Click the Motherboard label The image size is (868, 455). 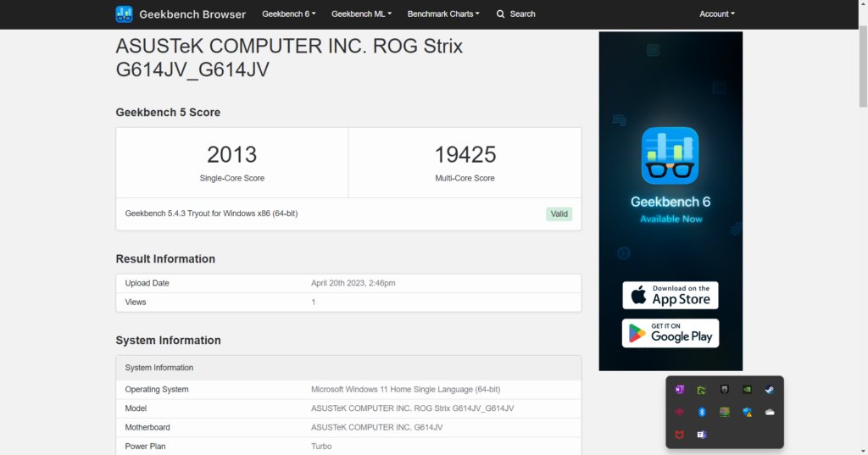(x=147, y=427)
